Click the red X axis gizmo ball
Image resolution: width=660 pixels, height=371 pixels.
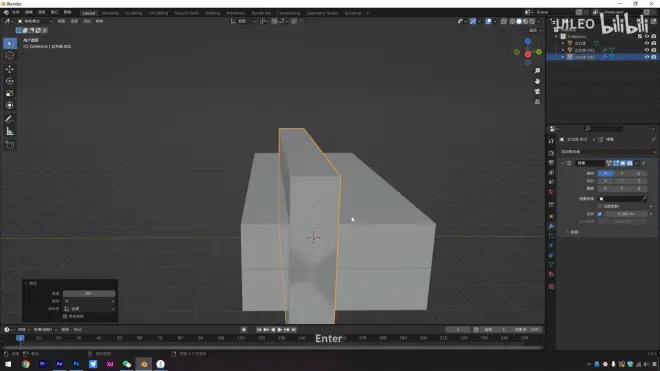pos(527,55)
